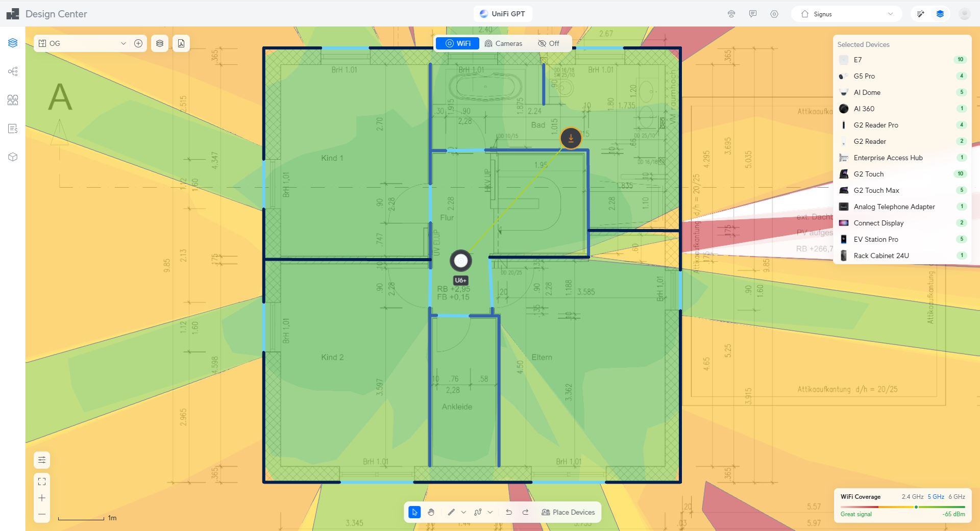The image size is (980, 531).
Task: Click the U6+ device label tag
Action: (x=460, y=280)
